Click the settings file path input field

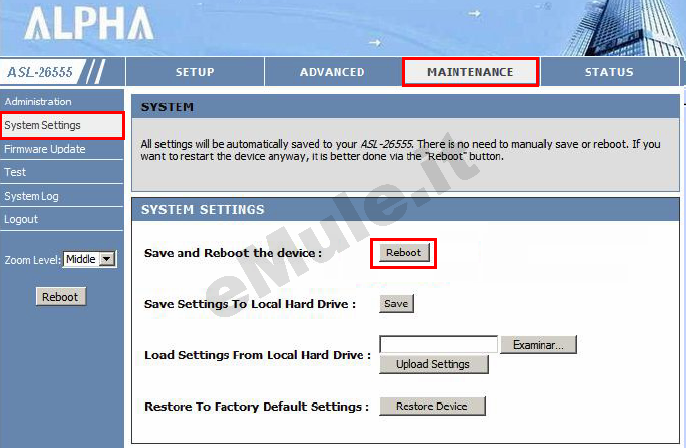tap(438, 344)
